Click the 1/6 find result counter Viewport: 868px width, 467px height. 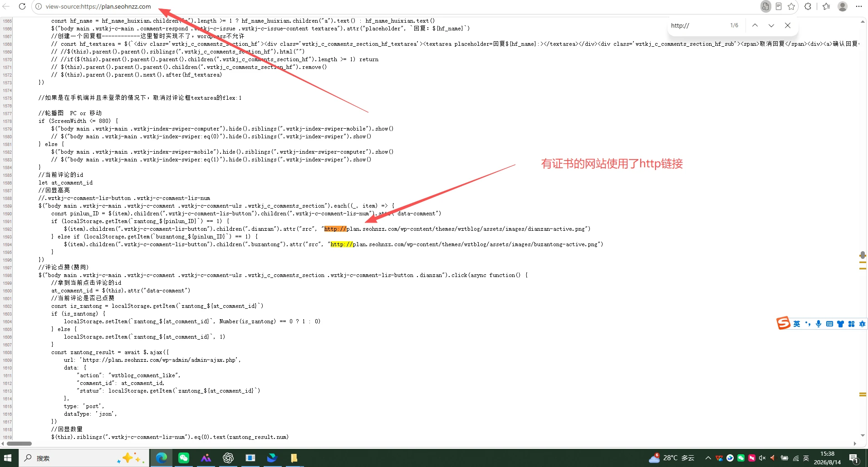(x=734, y=25)
